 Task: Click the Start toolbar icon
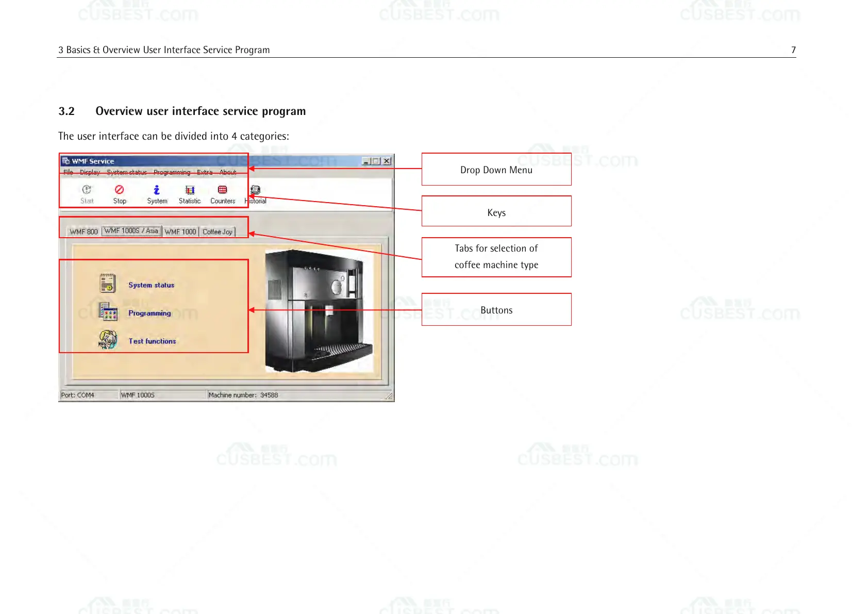[87, 190]
